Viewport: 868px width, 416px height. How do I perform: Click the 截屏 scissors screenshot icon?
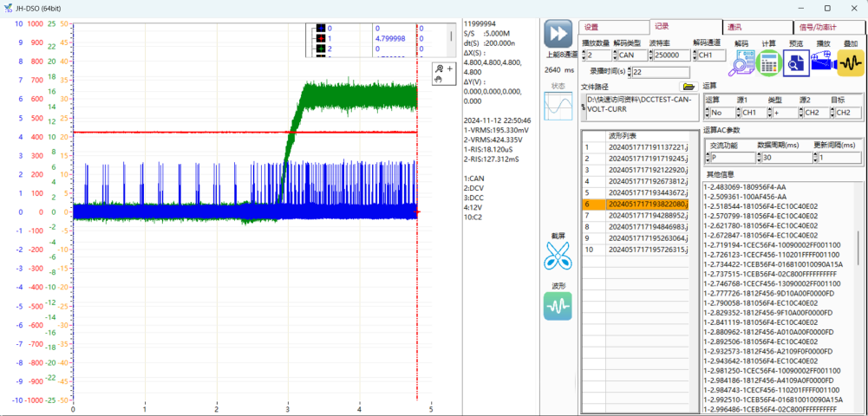pyautogui.click(x=558, y=256)
